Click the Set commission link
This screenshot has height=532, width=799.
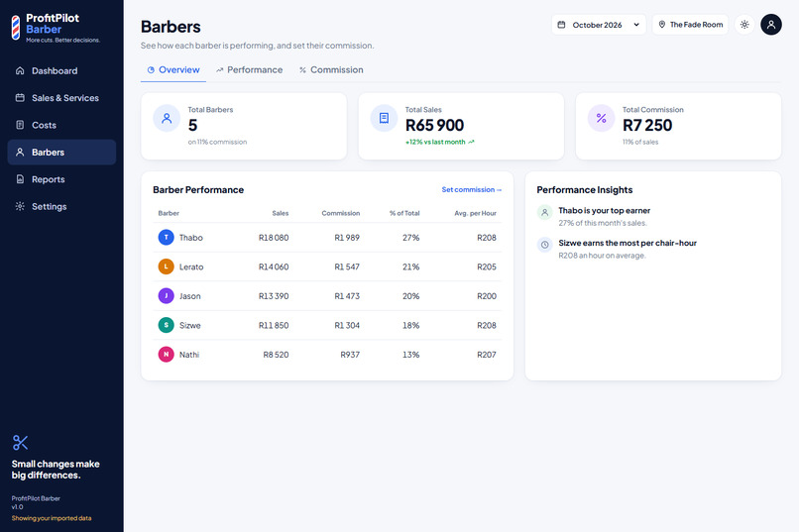tap(472, 189)
